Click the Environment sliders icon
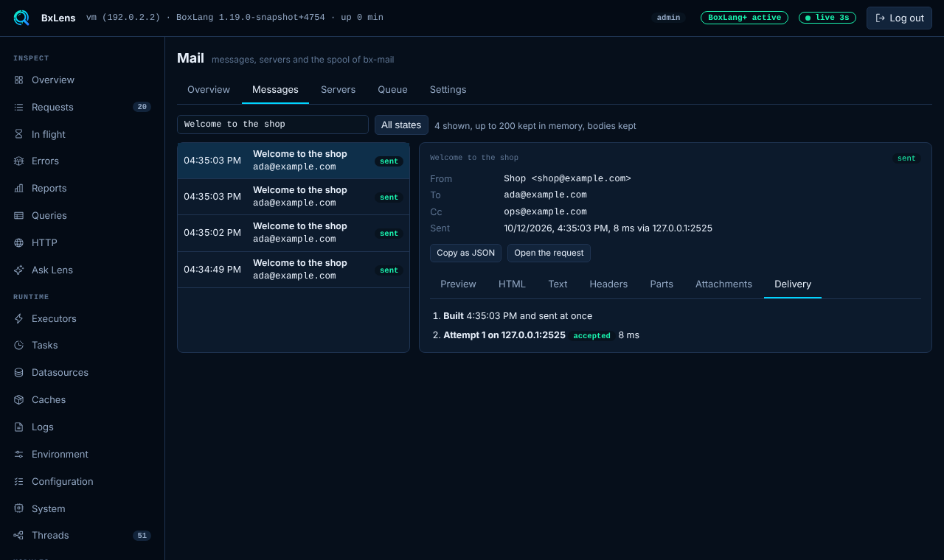944x560 pixels. [18, 454]
